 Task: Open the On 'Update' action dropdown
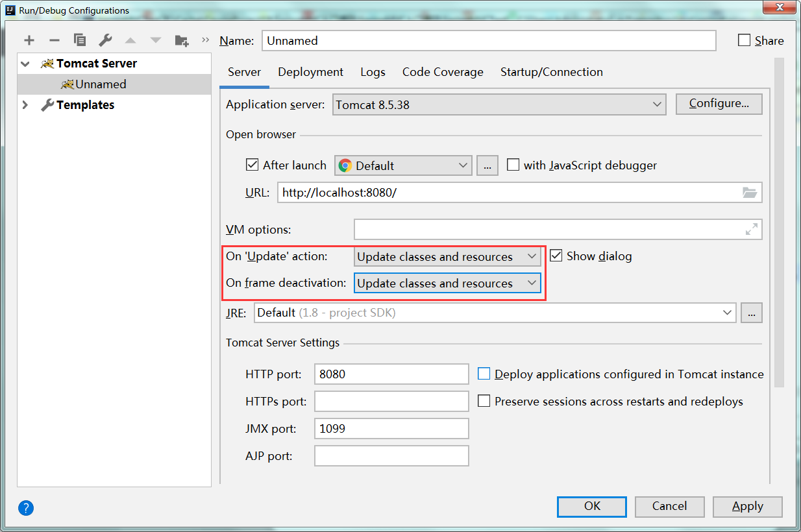click(x=447, y=256)
